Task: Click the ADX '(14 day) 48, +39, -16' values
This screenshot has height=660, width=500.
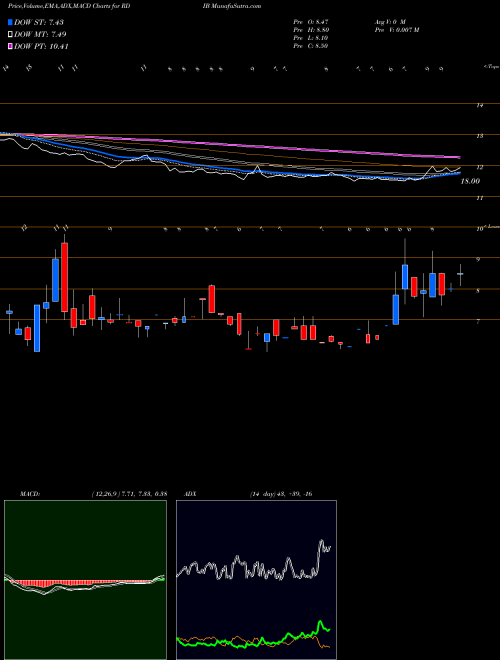Action: coord(280,494)
